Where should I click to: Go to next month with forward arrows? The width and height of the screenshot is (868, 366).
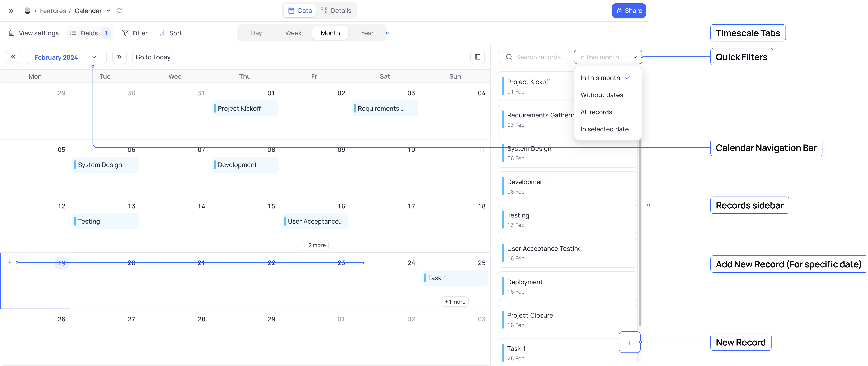click(119, 57)
